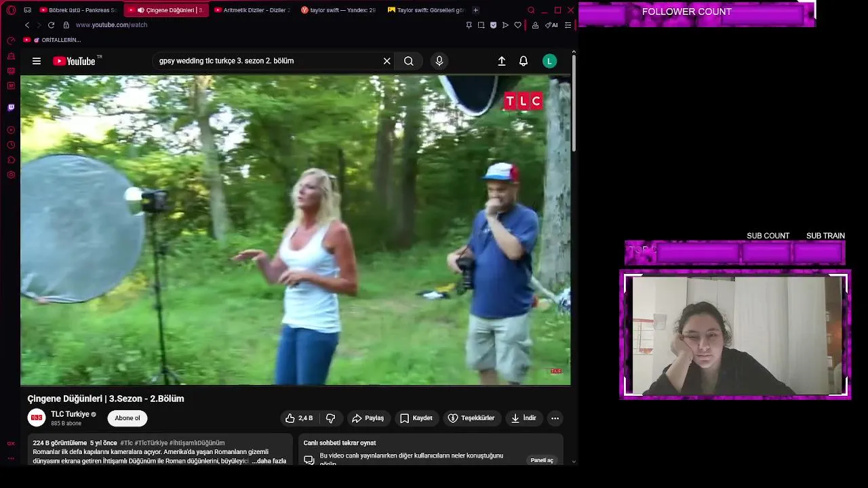This screenshot has width=868, height=488.
Task: Open the Opera GX main menu logo
Action: click(11, 10)
